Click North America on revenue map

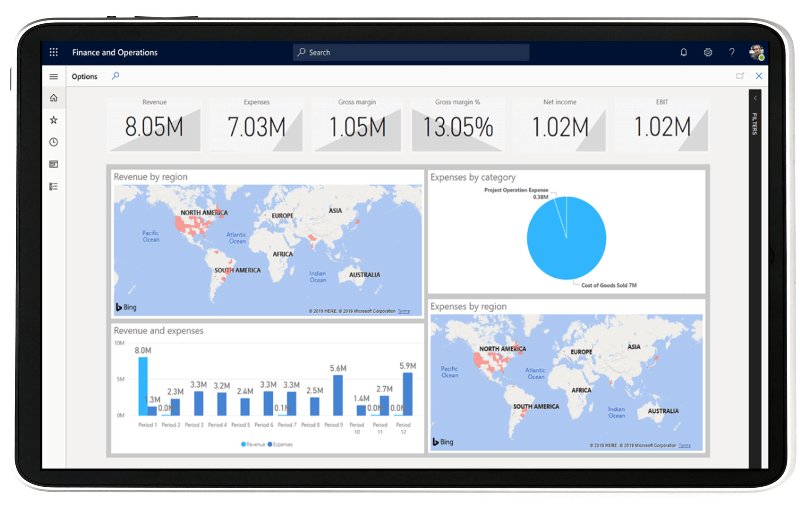[x=204, y=213]
